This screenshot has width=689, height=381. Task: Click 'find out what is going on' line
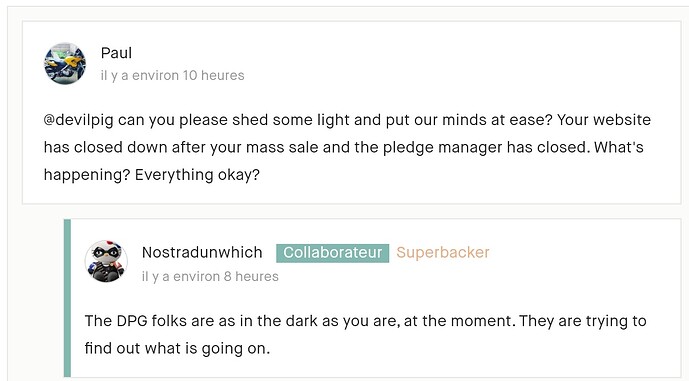[177, 348]
